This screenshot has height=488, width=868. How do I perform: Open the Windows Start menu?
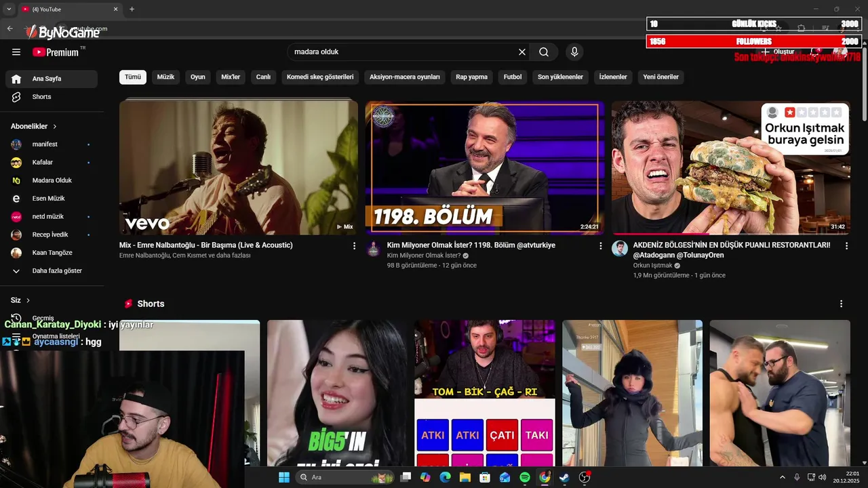coord(284,477)
